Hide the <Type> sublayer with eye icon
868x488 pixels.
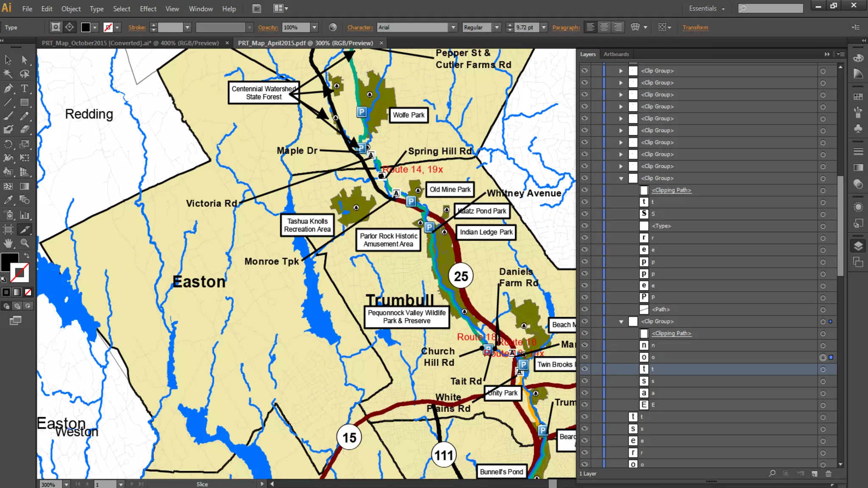pos(584,226)
